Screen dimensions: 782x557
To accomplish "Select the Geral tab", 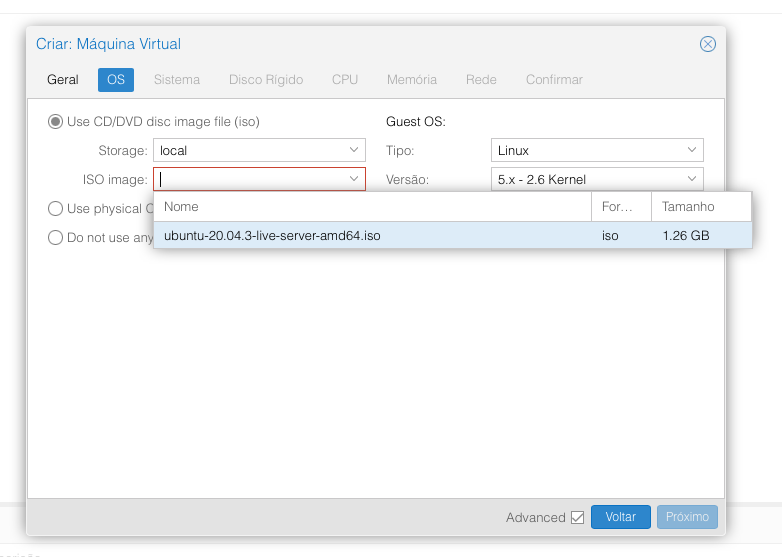I will click(63, 79).
